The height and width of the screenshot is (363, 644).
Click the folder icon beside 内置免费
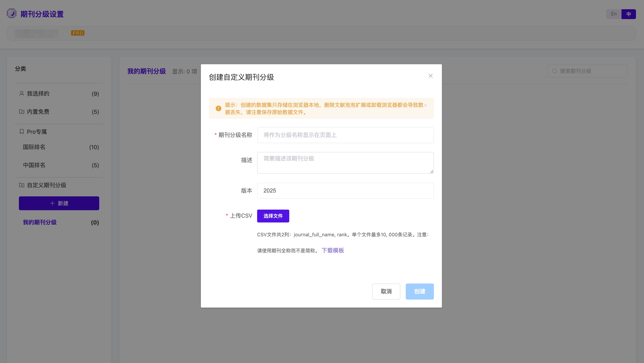click(21, 111)
